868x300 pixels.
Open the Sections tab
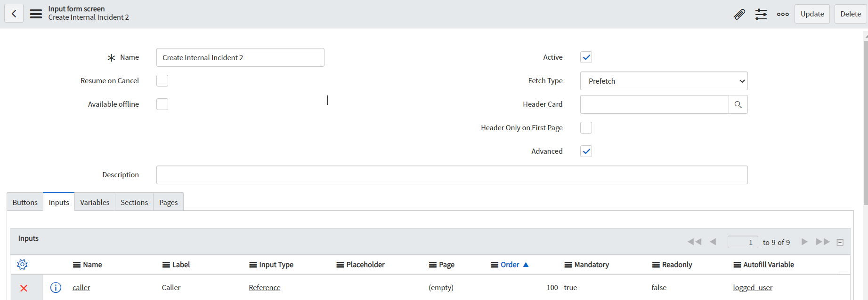[134, 202]
